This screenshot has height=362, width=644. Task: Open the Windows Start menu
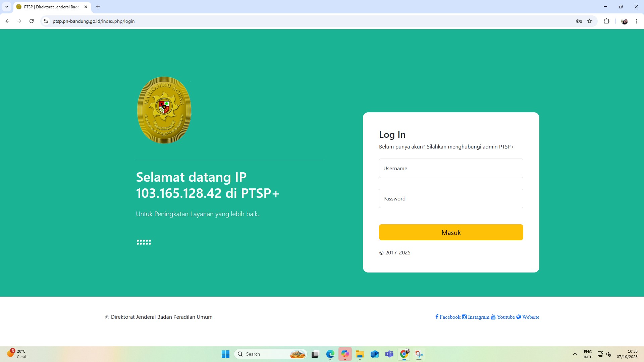(225, 354)
